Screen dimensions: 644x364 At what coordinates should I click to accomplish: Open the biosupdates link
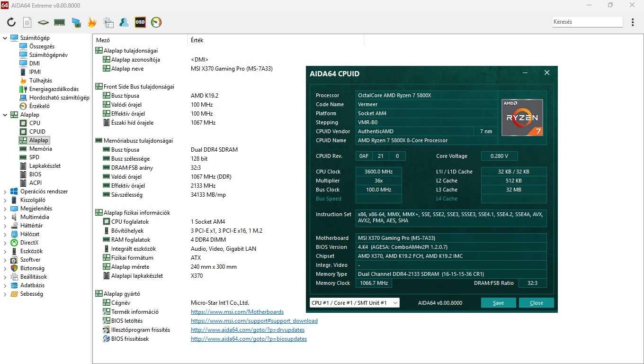click(x=249, y=339)
